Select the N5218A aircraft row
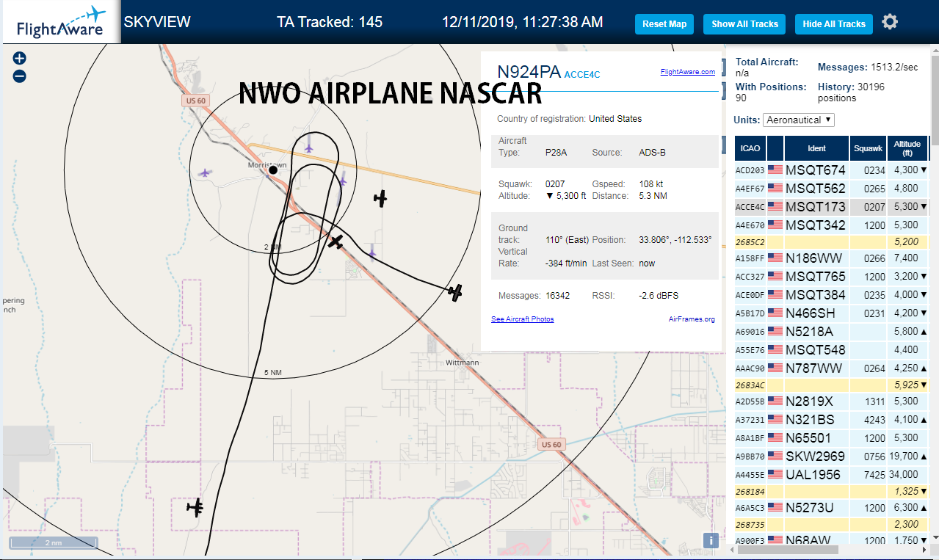This screenshot has width=939, height=560. 832,332
